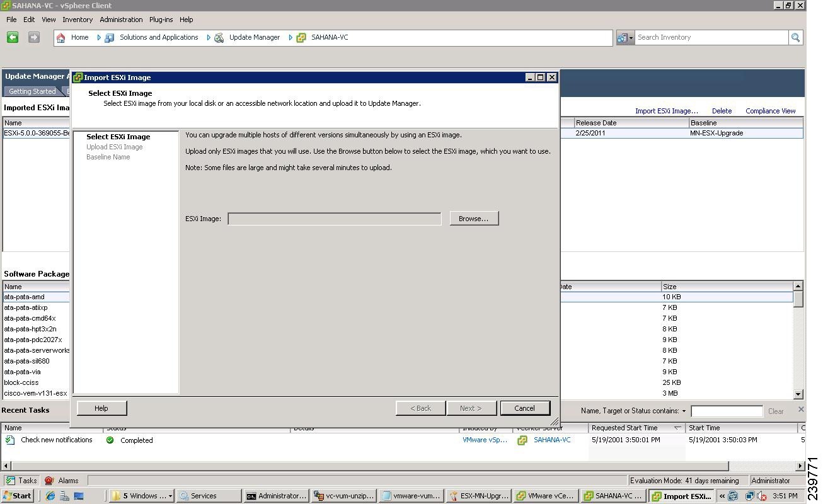Click the software packages scrollbar up arrow
The height and width of the screenshot is (504, 823).
[x=798, y=286]
